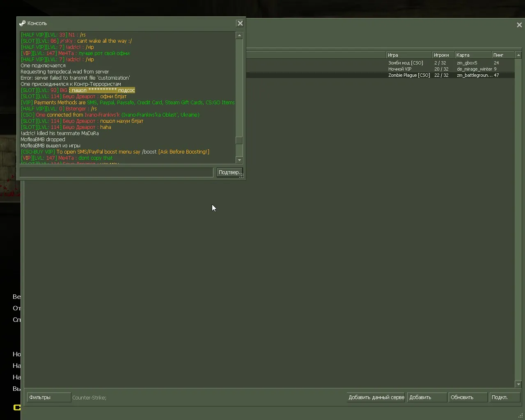Click the Подтвер... submit button

(229, 172)
